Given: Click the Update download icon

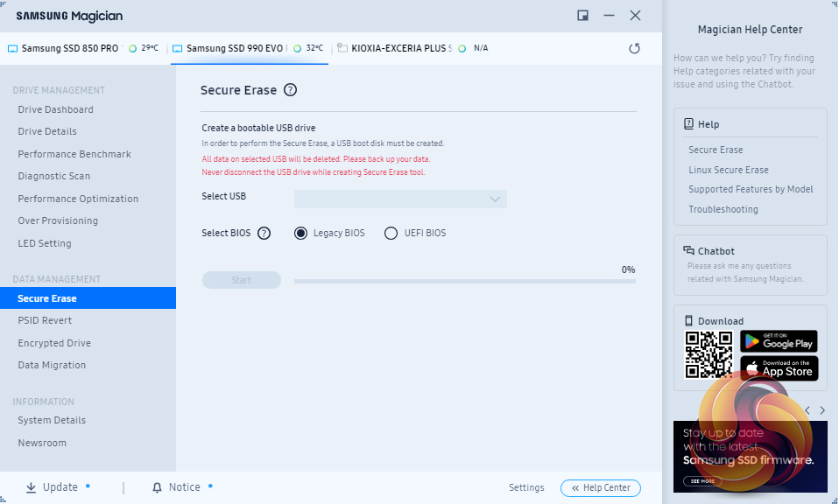Looking at the screenshot, I should click(31, 487).
